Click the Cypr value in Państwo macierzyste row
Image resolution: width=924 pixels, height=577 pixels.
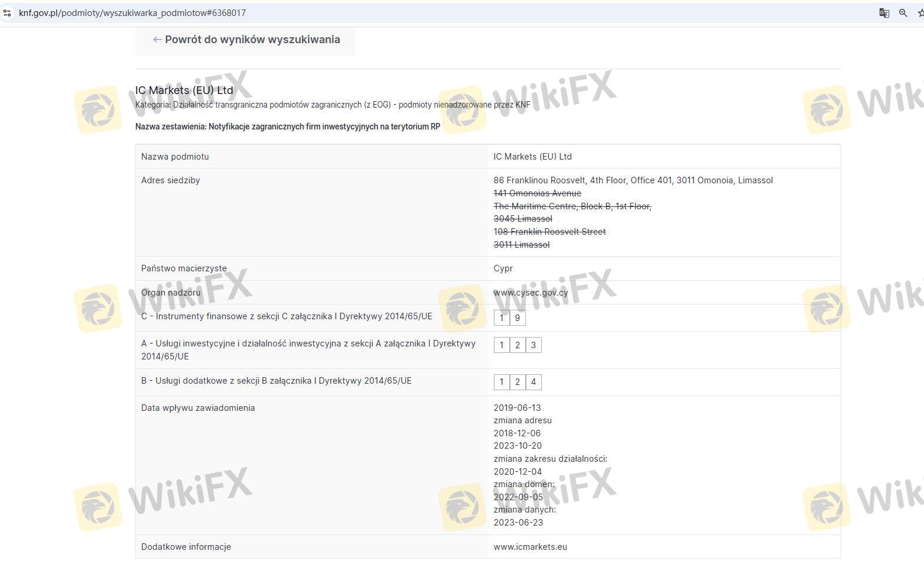tap(503, 268)
